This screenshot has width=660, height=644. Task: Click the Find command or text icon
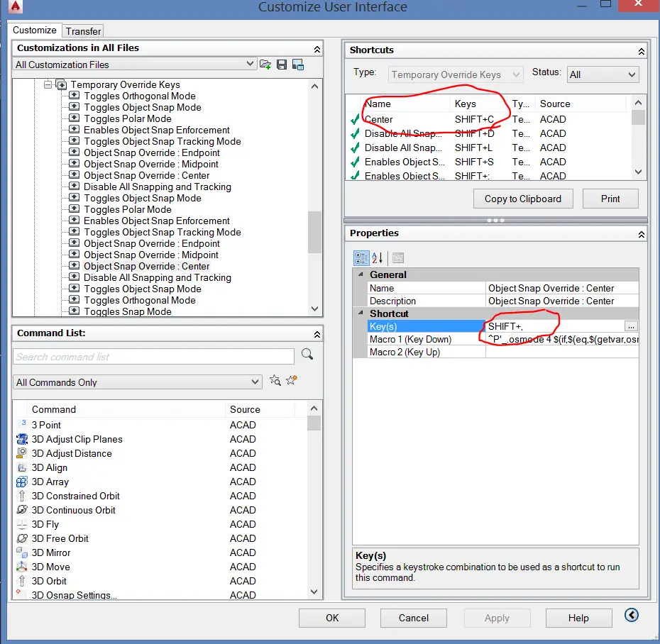[x=275, y=381]
